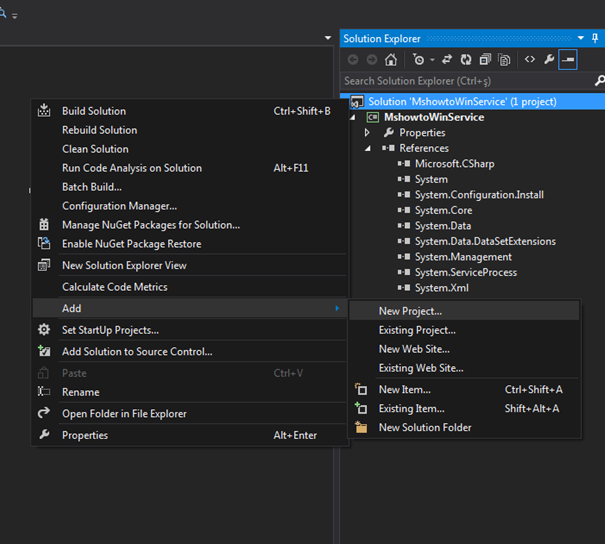Click Add Solution to Source Control

pos(189,351)
